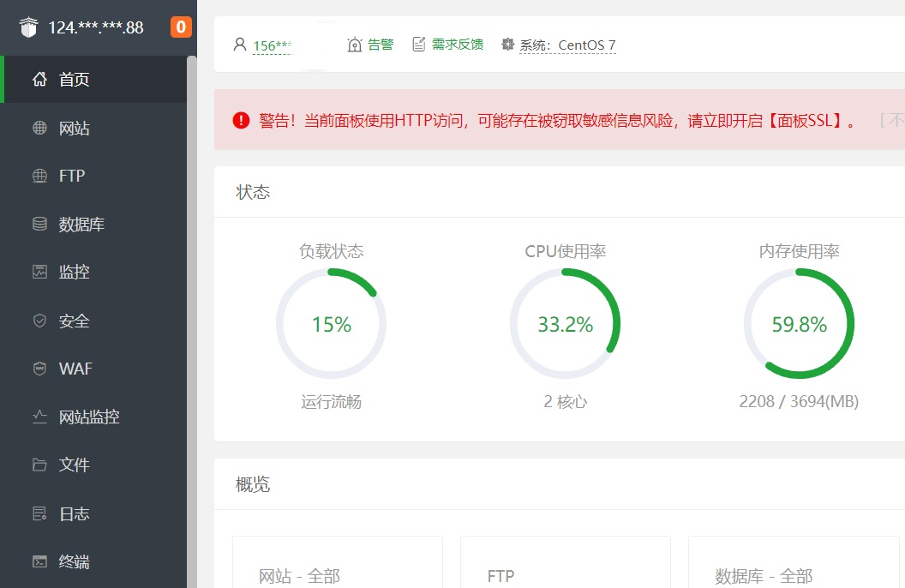Viewport: 905px width, 588px height.
Task: Click the 156** user account link
Action: click(x=271, y=45)
